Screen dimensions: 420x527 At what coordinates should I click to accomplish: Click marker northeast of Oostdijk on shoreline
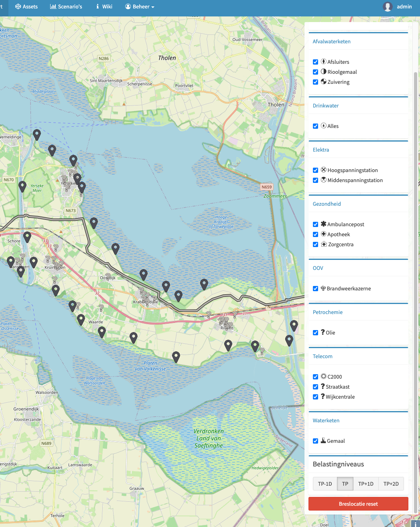(x=116, y=249)
